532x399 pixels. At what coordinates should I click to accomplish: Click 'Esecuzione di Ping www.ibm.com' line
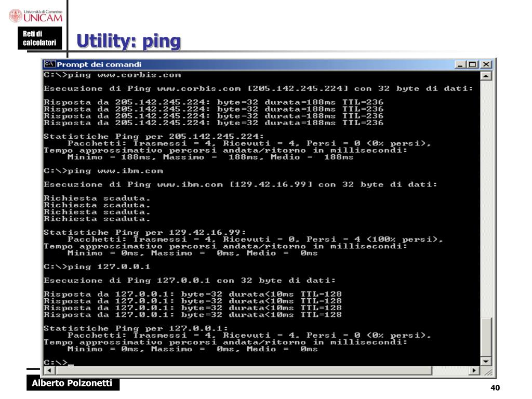coord(240,184)
